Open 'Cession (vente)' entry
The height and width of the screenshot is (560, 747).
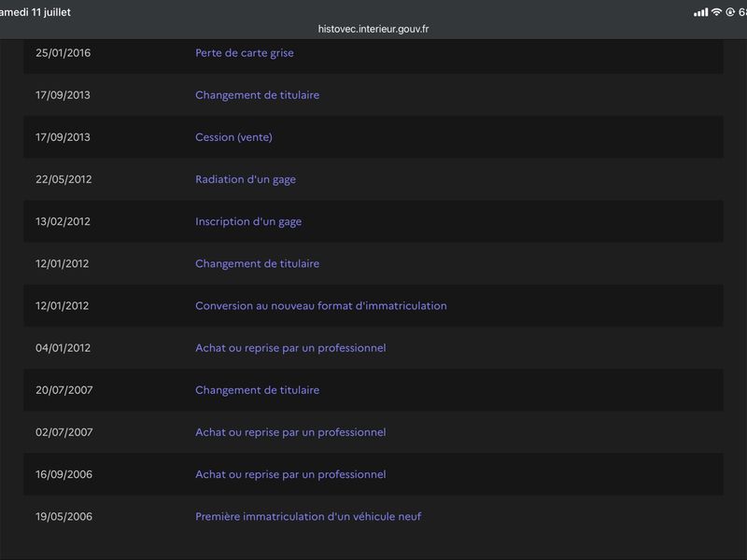click(x=234, y=137)
